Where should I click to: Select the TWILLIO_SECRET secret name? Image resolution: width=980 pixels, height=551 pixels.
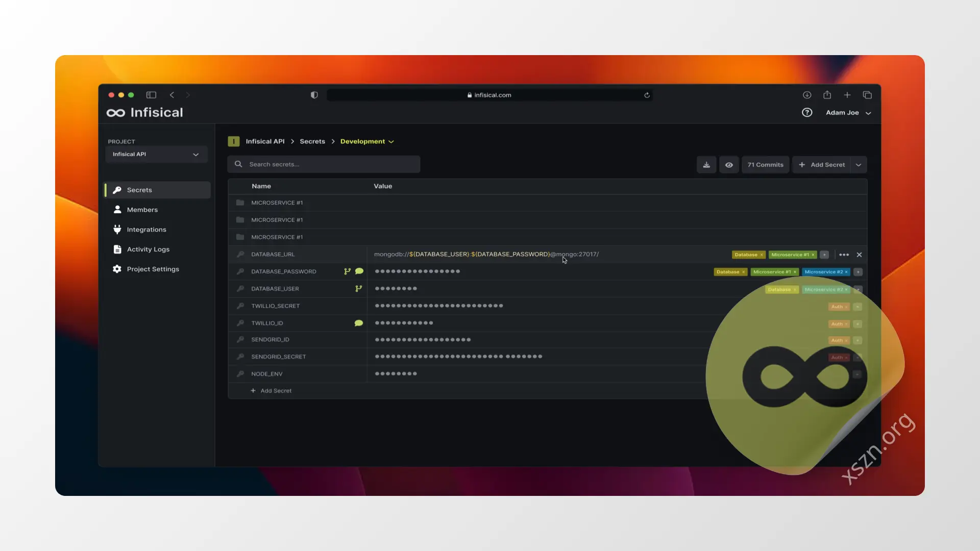[276, 306]
